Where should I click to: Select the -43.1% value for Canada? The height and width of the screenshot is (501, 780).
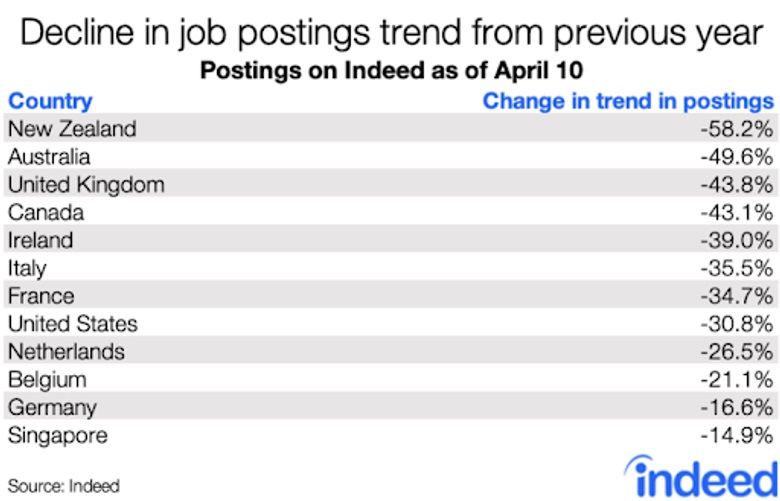[x=737, y=213]
